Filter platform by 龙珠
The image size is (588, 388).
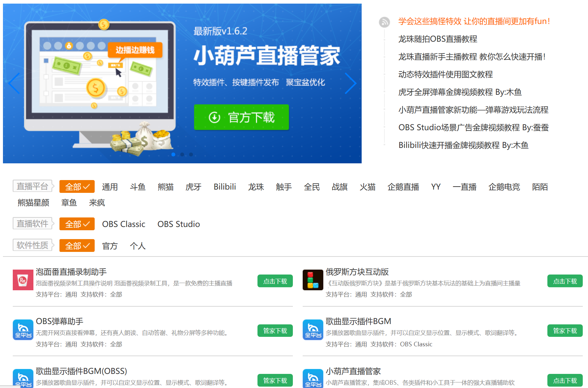(x=256, y=187)
